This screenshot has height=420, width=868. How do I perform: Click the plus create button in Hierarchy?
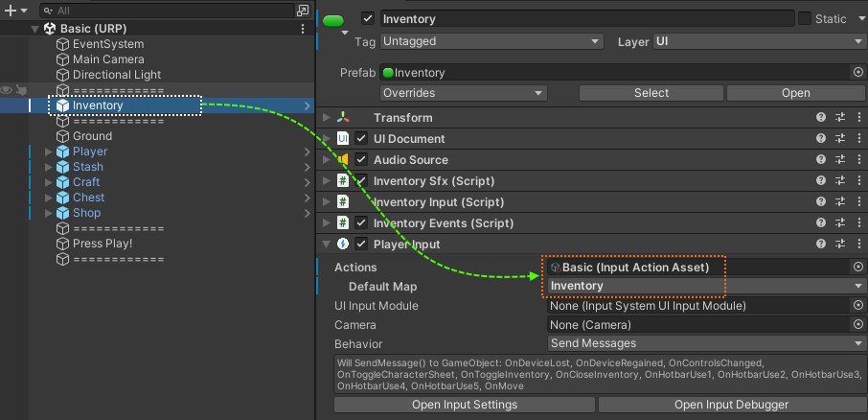pos(11,11)
